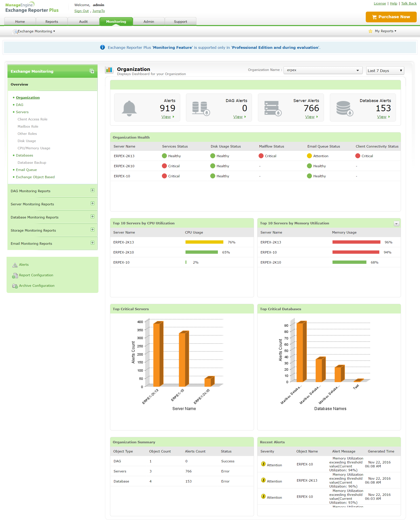Click the sidebar Alerts warning triangle icon

pyautogui.click(x=15, y=265)
